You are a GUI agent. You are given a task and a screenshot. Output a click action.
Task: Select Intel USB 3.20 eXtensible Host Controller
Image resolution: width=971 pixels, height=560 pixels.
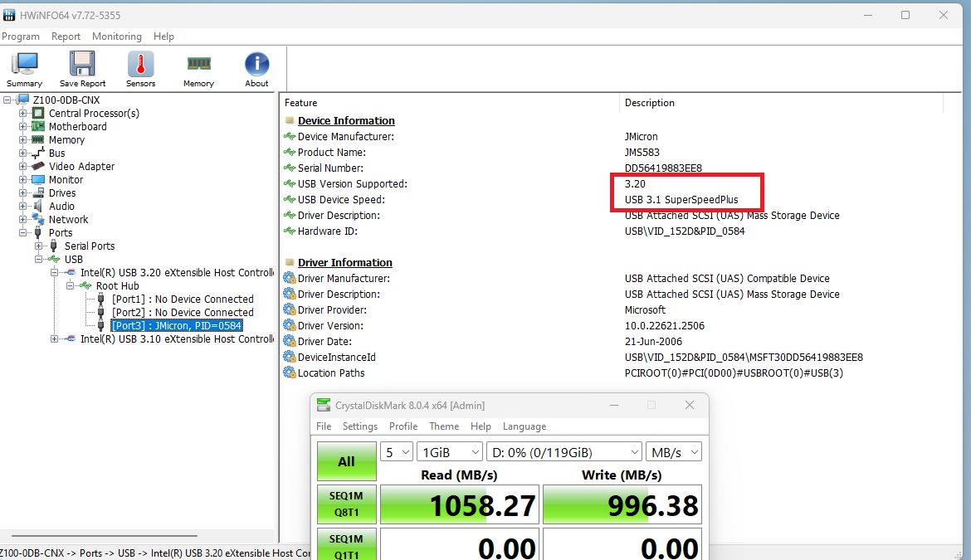177,272
